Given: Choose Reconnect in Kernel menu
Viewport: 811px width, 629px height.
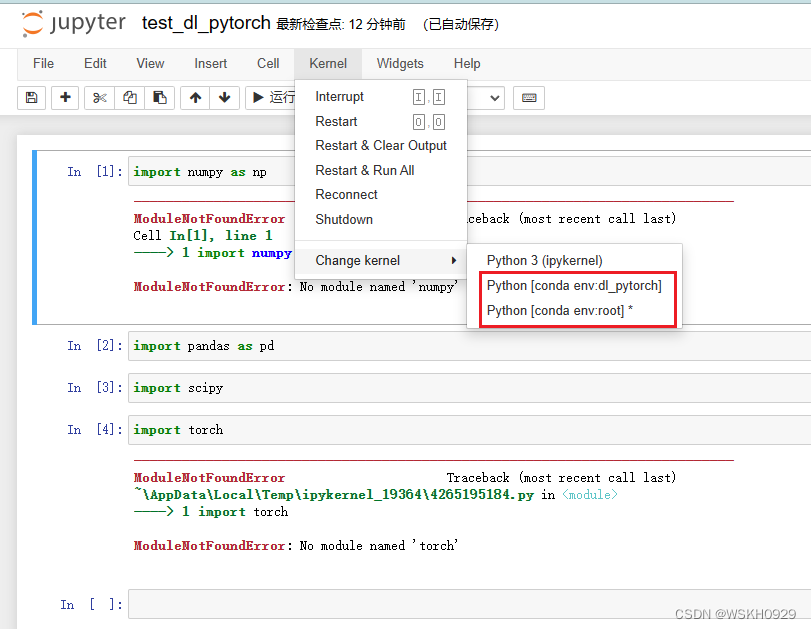Looking at the screenshot, I should pyautogui.click(x=381, y=195).
